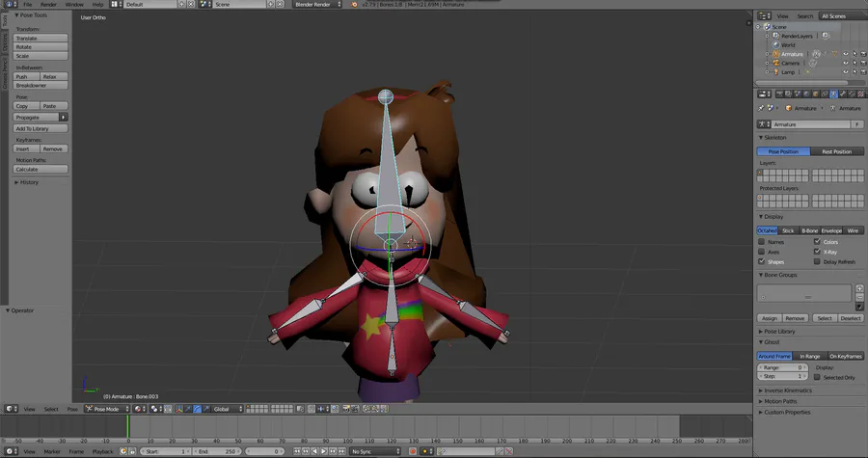Open the Pose menu in 3D view header

pyautogui.click(x=72, y=410)
